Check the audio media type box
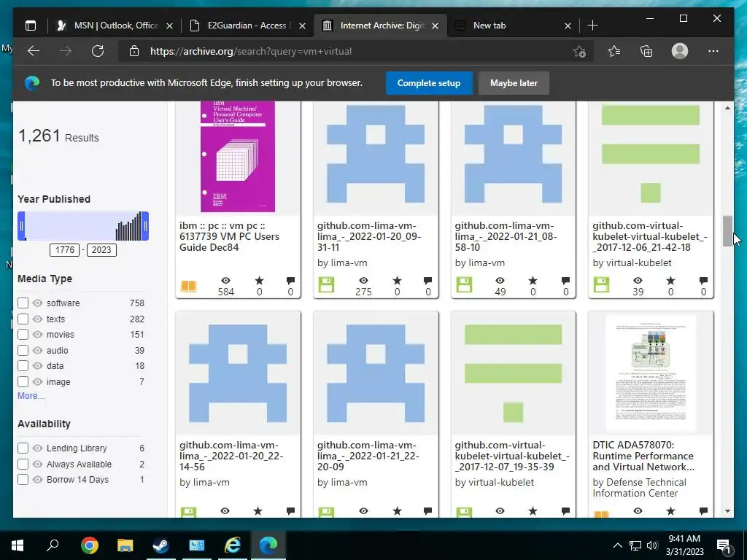This screenshot has width=747, height=560. click(x=23, y=350)
